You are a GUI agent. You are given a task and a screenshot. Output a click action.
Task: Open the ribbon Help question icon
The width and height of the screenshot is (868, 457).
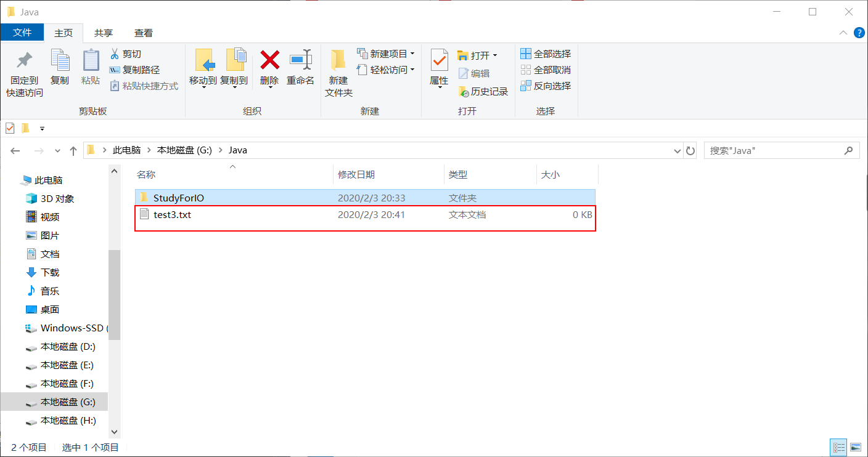tap(859, 33)
